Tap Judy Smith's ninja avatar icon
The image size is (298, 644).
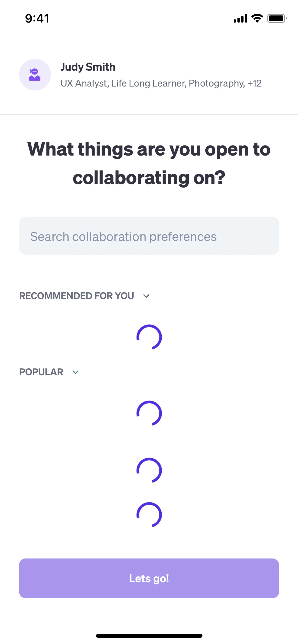pos(35,75)
